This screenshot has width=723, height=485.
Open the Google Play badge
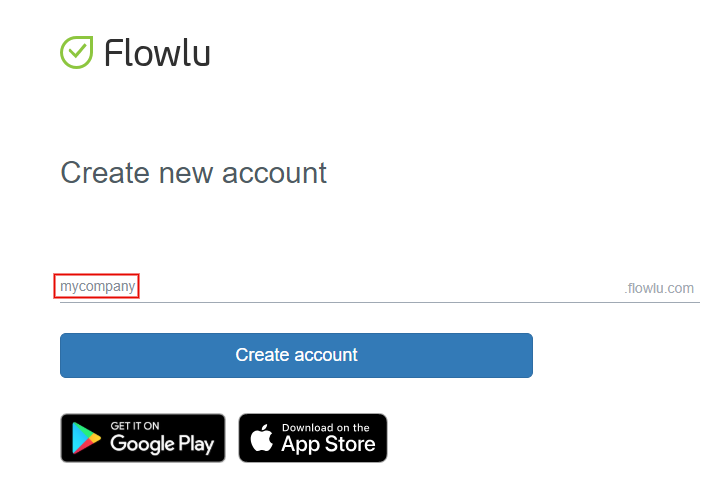[143, 438]
